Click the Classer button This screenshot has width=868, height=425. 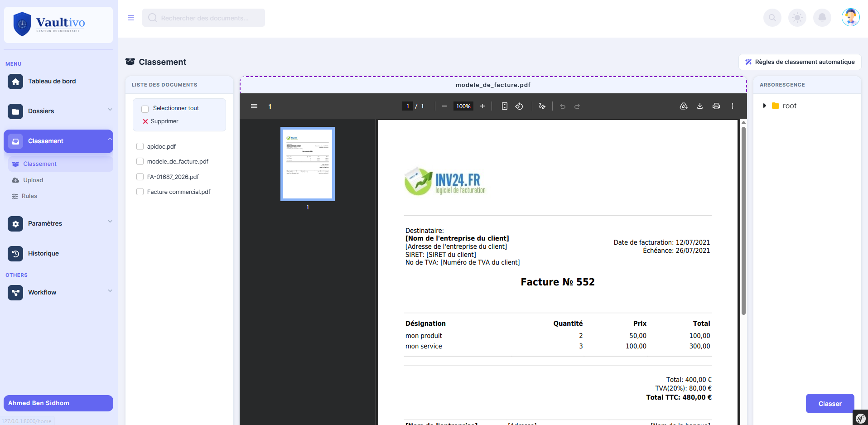(830, 403)
